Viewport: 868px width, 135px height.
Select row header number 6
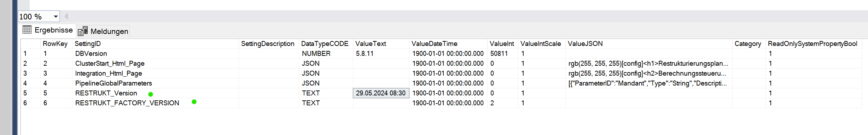(x=30, y=103)
